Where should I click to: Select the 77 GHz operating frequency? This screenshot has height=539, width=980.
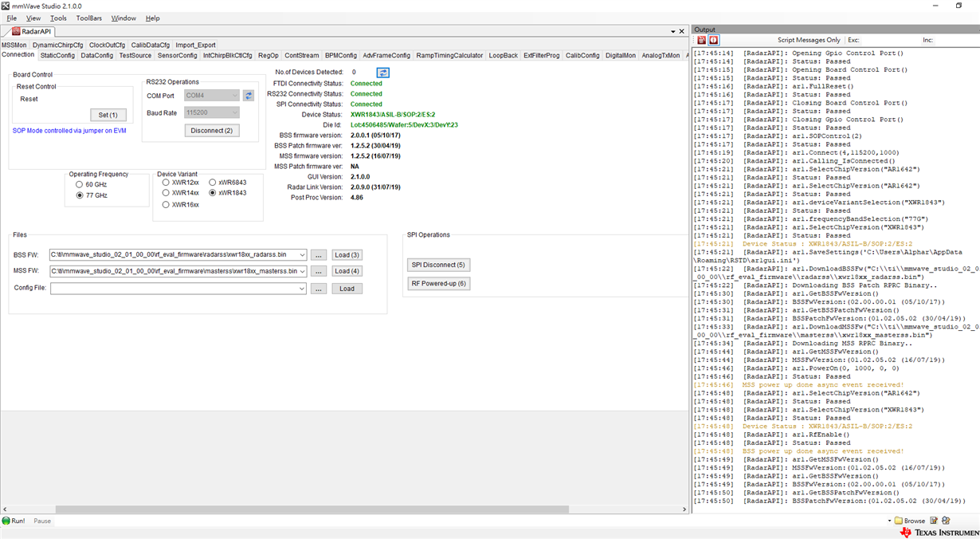tap(80, 195)
